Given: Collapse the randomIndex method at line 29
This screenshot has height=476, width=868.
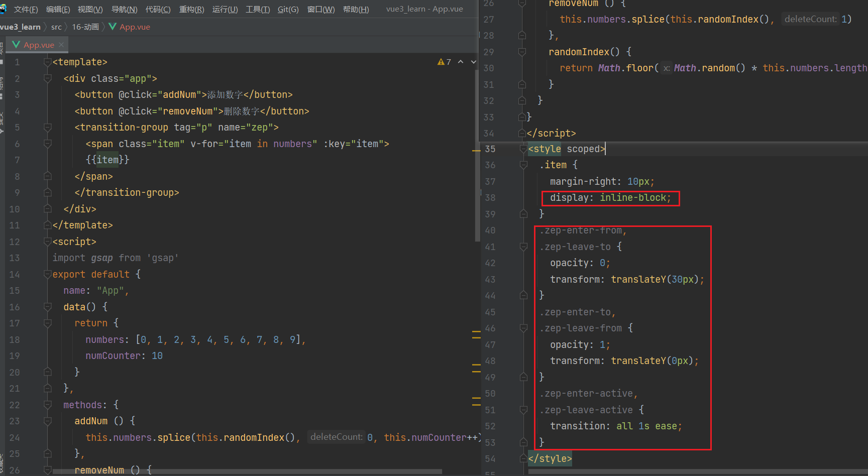Looking at the screenshot, I should [x=522, y=52].
